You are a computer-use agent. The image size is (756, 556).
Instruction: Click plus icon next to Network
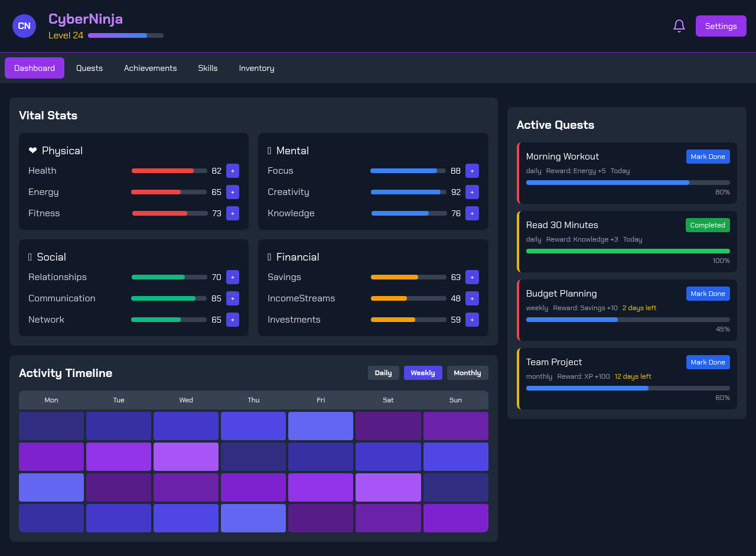(233, 320)
